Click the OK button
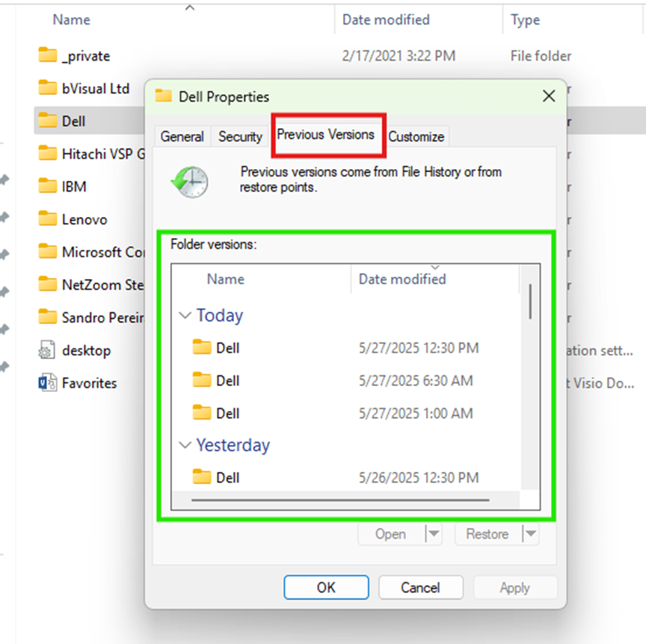 click(326, 587)
